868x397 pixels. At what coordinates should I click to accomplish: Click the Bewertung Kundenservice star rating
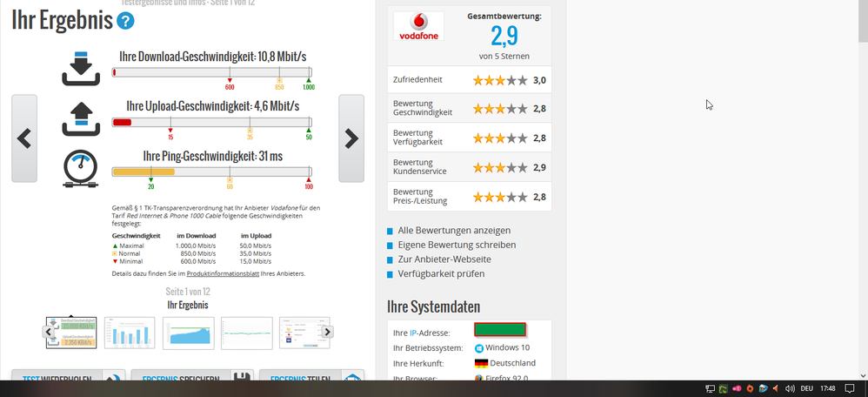coord(500,167)
